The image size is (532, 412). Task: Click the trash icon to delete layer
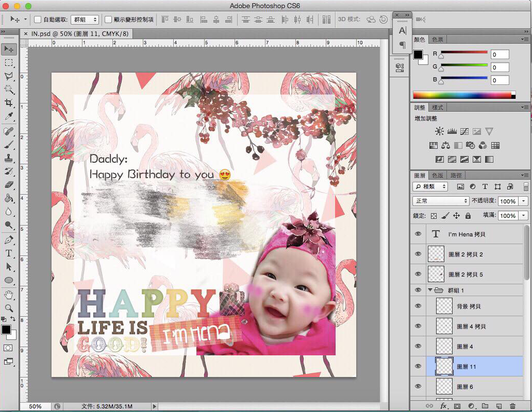(x=512, y=406)
